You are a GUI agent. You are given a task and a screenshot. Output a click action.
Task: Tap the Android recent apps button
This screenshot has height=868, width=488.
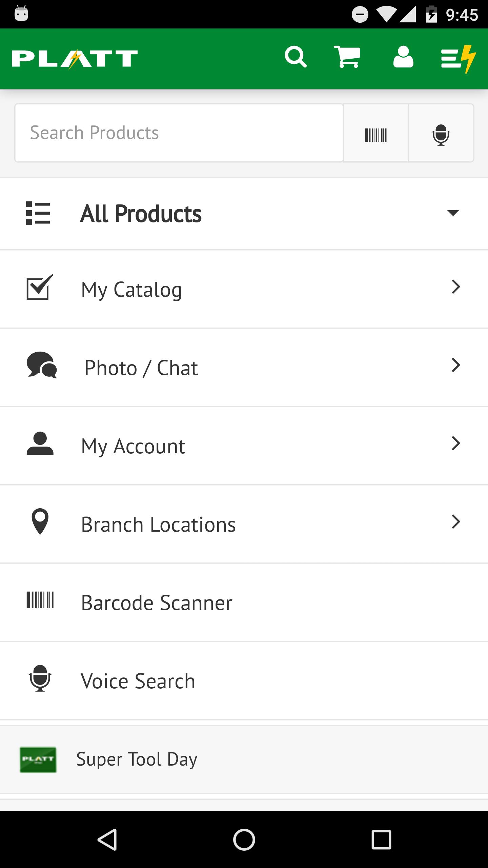click(381, 840)
